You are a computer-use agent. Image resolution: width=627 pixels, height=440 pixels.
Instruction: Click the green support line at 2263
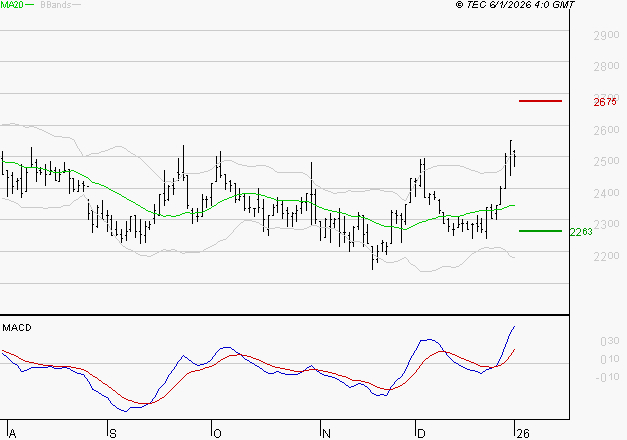(x=541, y=230)
